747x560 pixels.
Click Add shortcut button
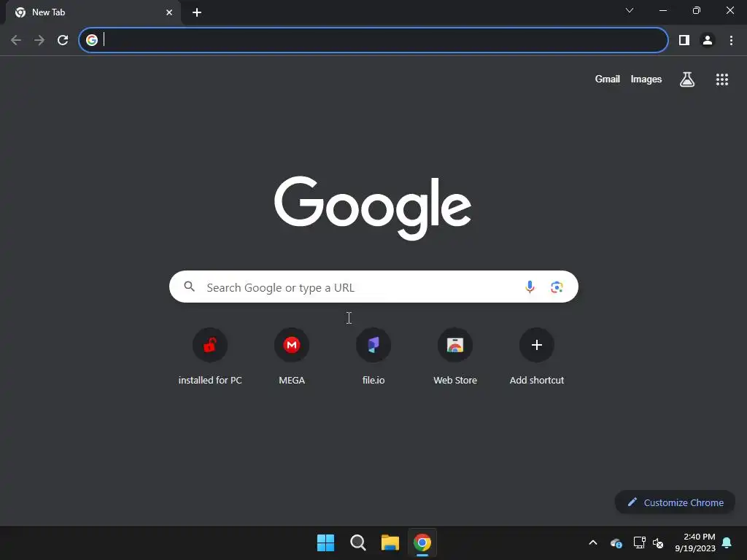click(537, 356)
